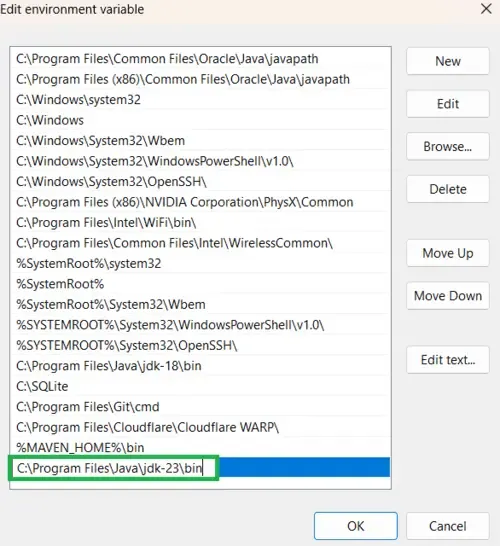Viewport: 500px width, 546px height.
Task: Open the Edit text... dialog
Action: pos(447,360)
